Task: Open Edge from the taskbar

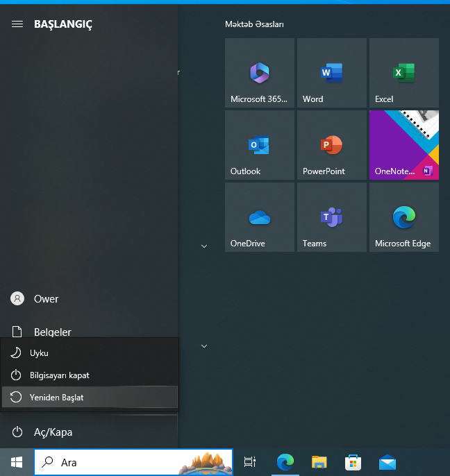Action: pyautogui.click(x=285, y=462)
